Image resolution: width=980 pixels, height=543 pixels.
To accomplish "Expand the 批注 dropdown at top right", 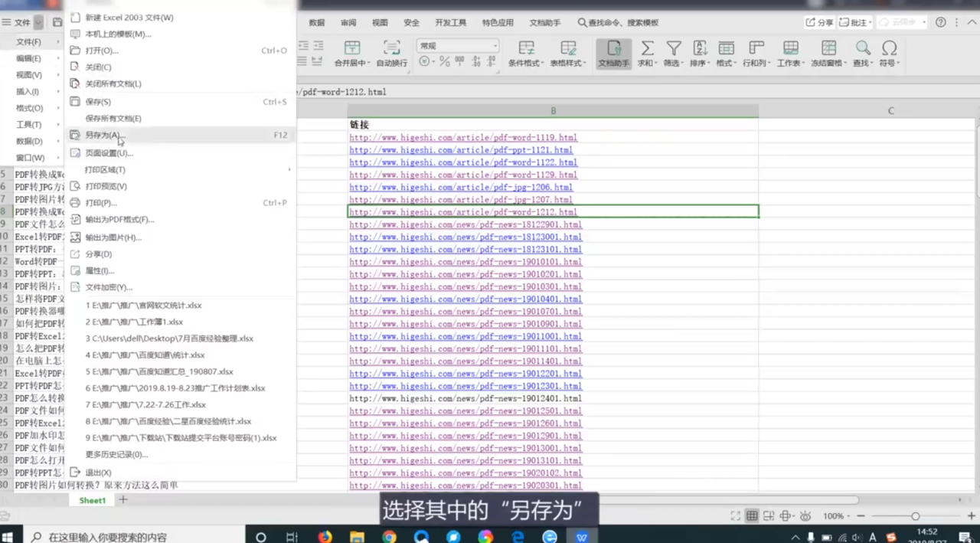I will 871,23.
